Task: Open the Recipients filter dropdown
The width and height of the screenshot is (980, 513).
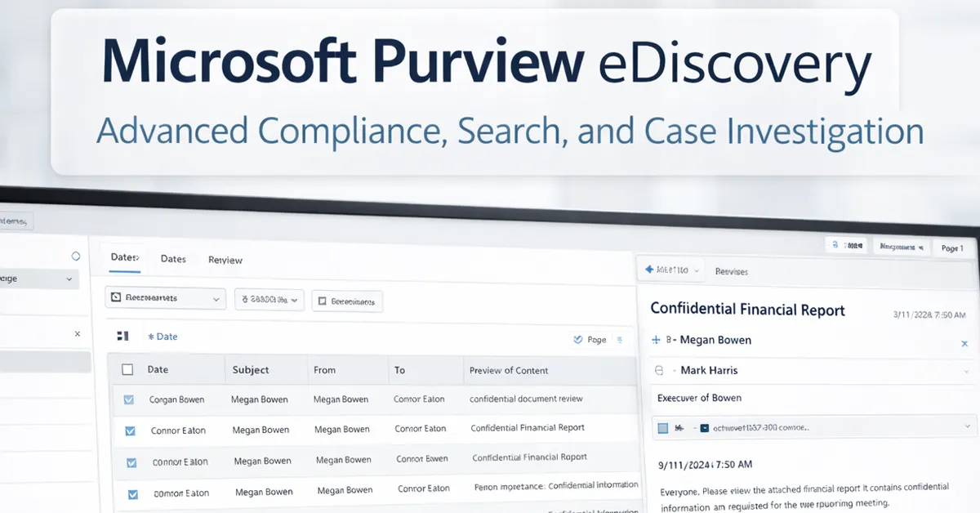Action: pos(216,301)
